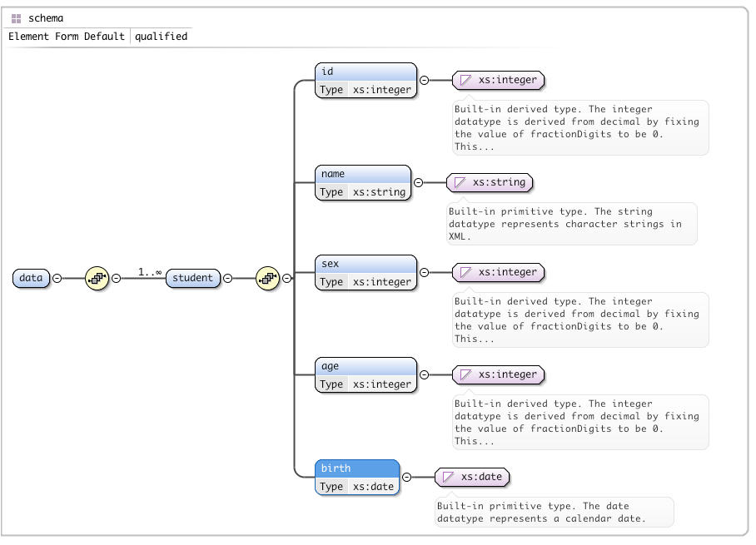Click the name Type value xs:string
Screen dimensions: 756x545
point(379,191)
